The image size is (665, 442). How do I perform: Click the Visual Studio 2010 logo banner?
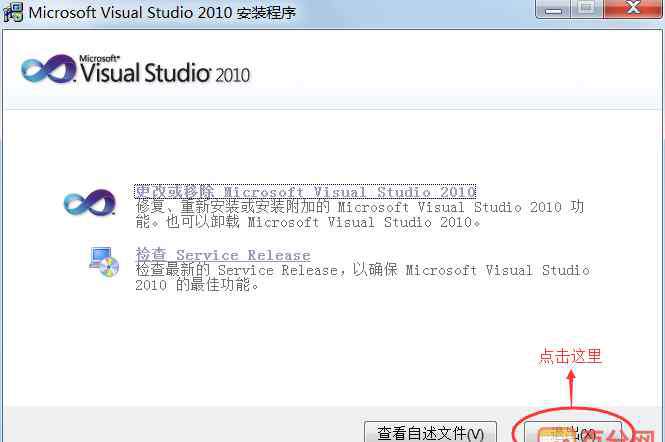[135, 69]
